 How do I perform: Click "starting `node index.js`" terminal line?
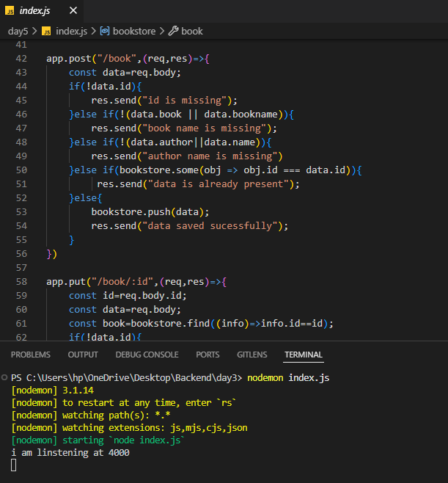click(98, 440)
